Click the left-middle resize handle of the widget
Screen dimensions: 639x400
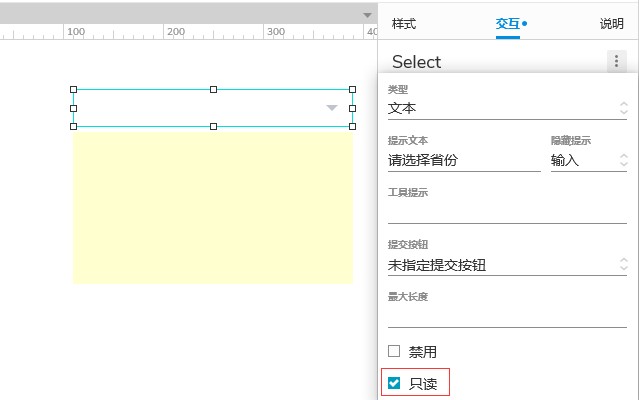[x=73, y=108]
